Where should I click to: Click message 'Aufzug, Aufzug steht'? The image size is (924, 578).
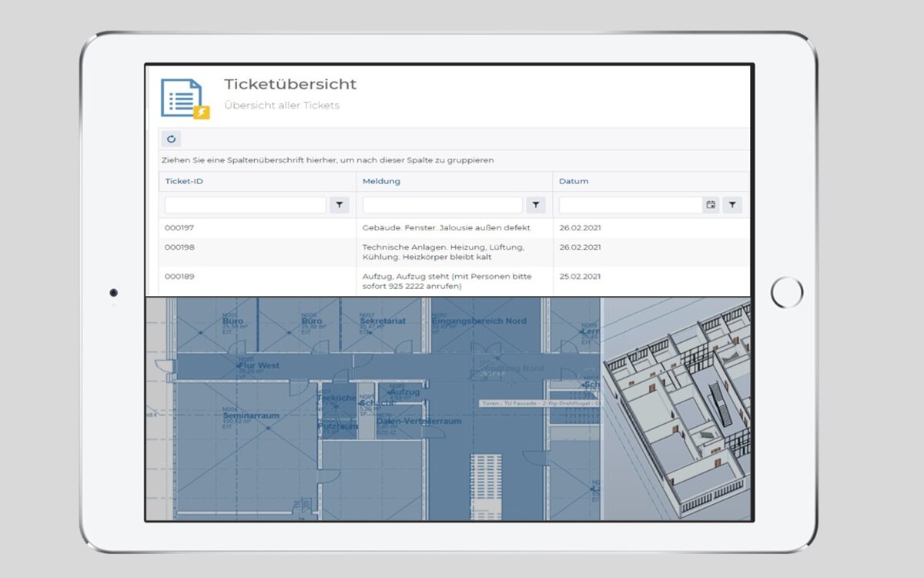pos(447,281)
